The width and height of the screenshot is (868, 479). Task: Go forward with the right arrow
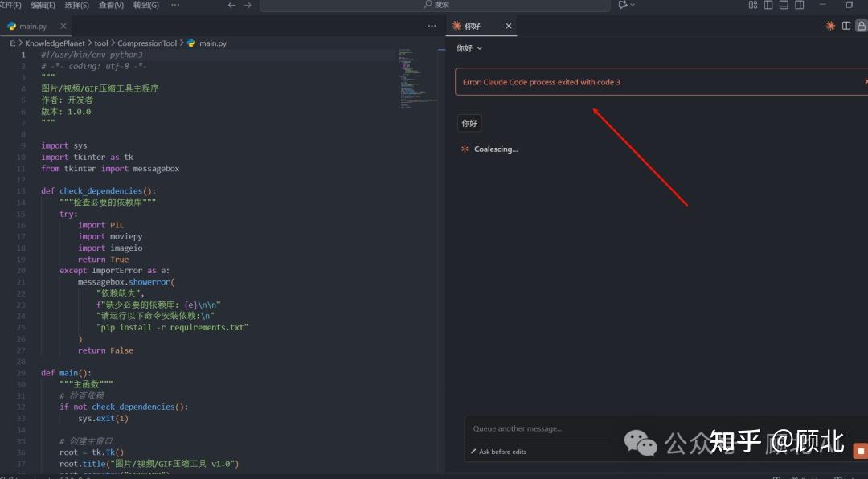pos(248,5)
